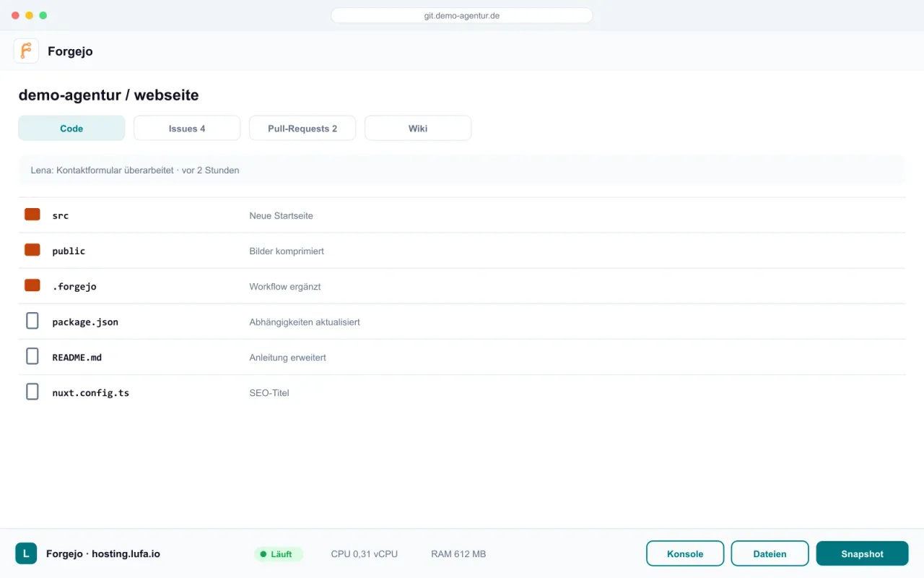The width and height of the screenshot is (924, 578).
Task: Click commit message "Anleitung erweitert"
Action: pos(288,357)
